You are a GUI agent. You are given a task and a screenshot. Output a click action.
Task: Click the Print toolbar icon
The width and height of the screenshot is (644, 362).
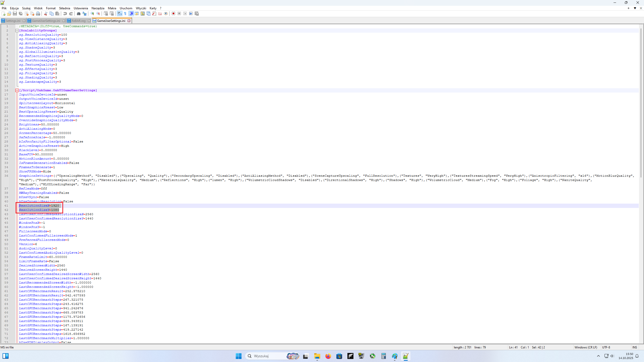[x=38, y=14]
